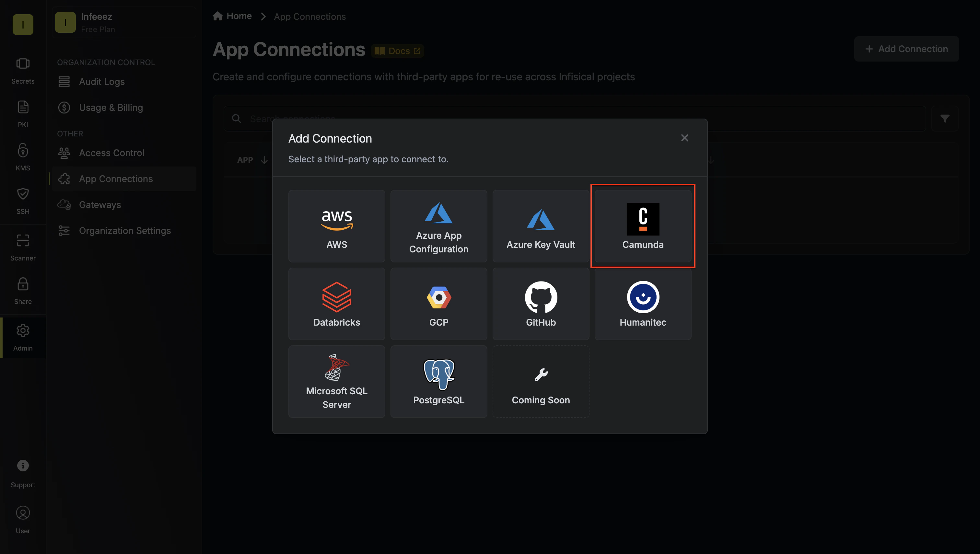Select the AWS connection card
The height and width of the screenshot is (554, 980).
[x=336, y=226]
